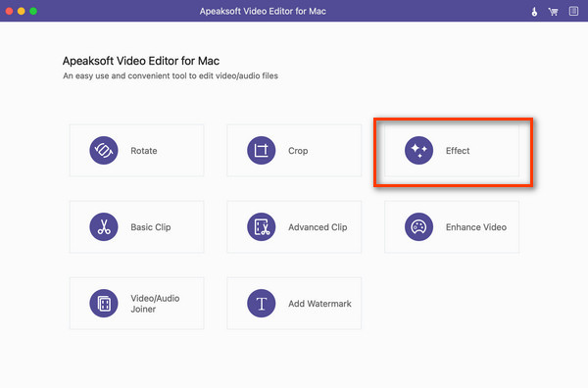Click the Rotate circular arrows icon
The height and width of the screenshot is (388, 588).
pyautogui.click(x=104, y=150)
